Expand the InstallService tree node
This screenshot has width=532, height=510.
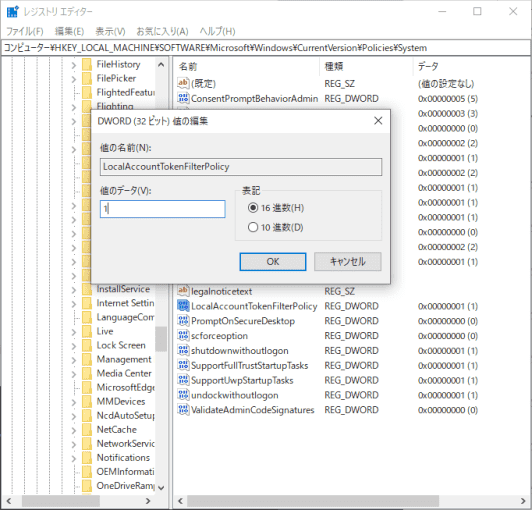(74, 289)
